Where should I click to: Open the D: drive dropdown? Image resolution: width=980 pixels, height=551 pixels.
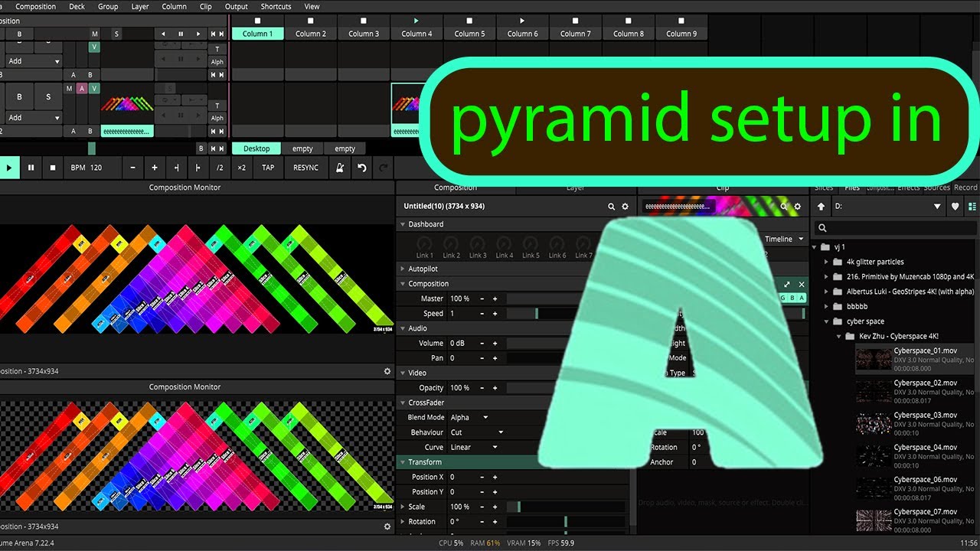pyautogui.click(x=889, y=207)
